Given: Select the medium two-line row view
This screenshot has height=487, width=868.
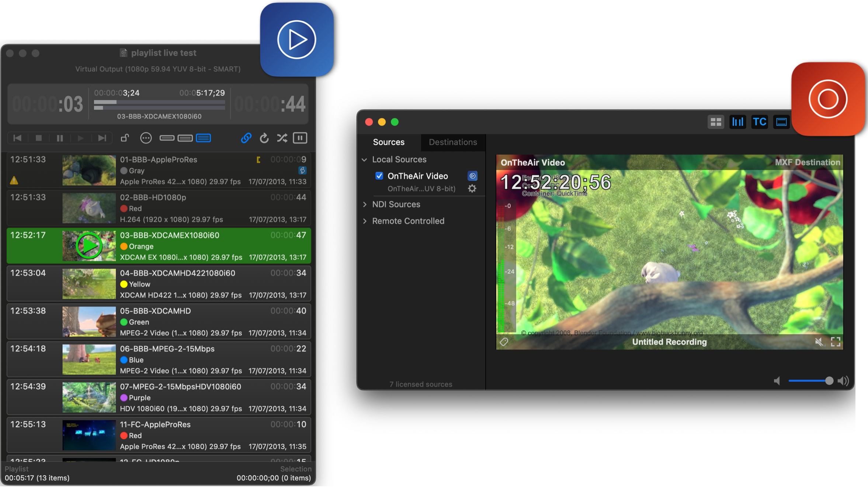Looking at the screenshot, I should click(x=185, y=138).
